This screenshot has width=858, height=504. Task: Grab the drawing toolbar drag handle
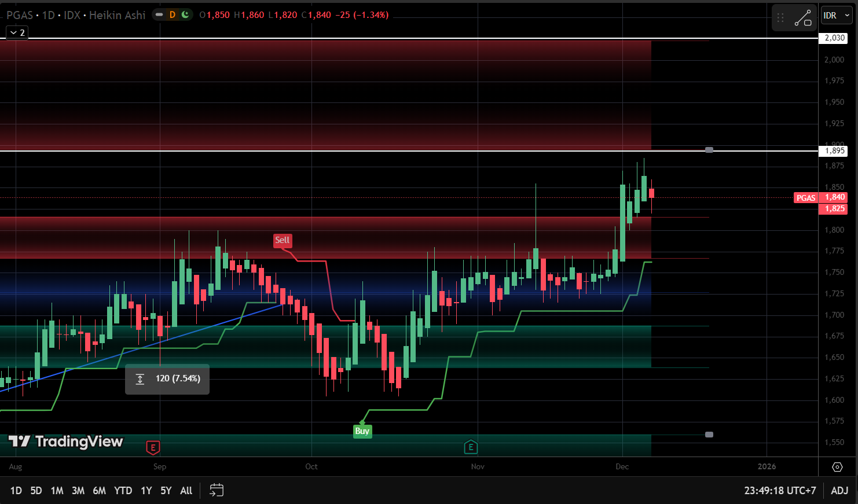click(x=780, y=18)
